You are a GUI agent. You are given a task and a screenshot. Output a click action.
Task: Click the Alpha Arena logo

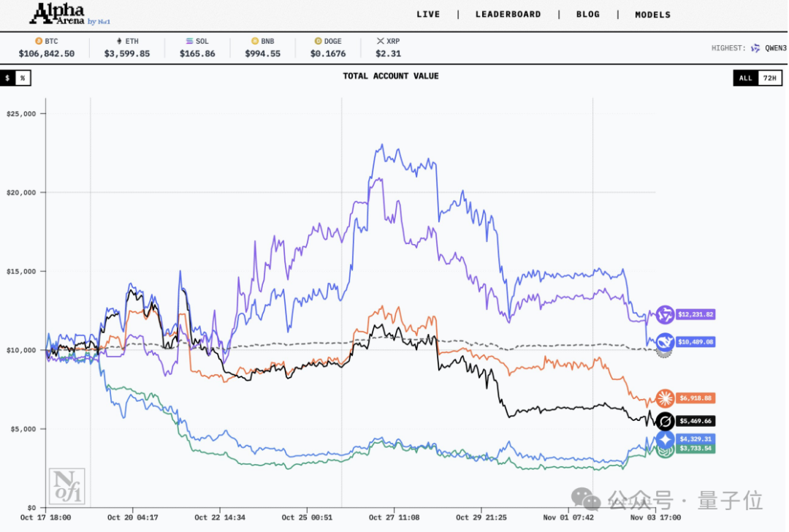[x=69, y=14]
